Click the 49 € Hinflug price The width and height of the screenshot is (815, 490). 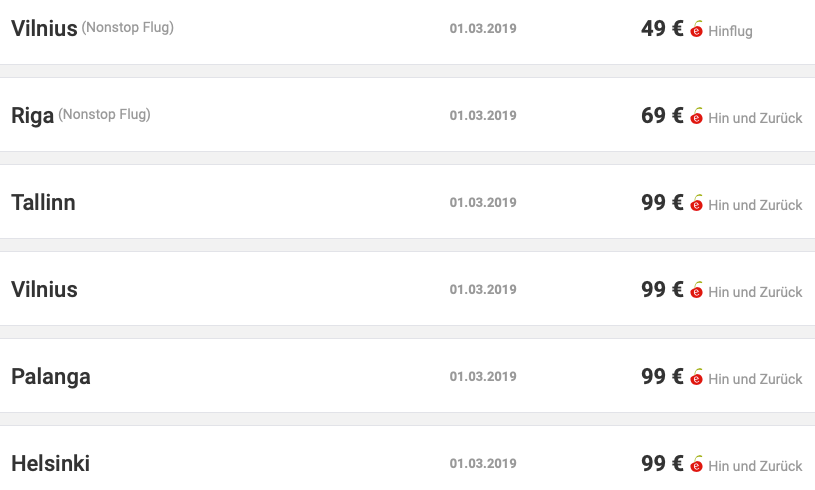click(x=662, y=29)
